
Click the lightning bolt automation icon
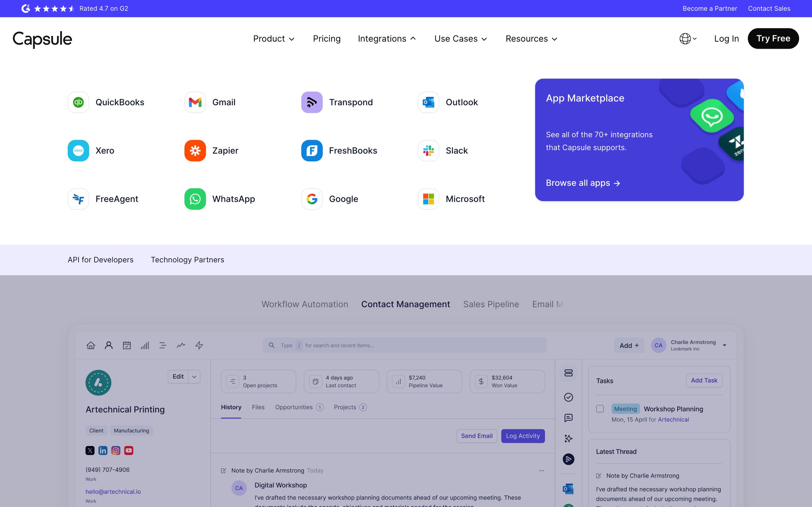pos(199,345)
